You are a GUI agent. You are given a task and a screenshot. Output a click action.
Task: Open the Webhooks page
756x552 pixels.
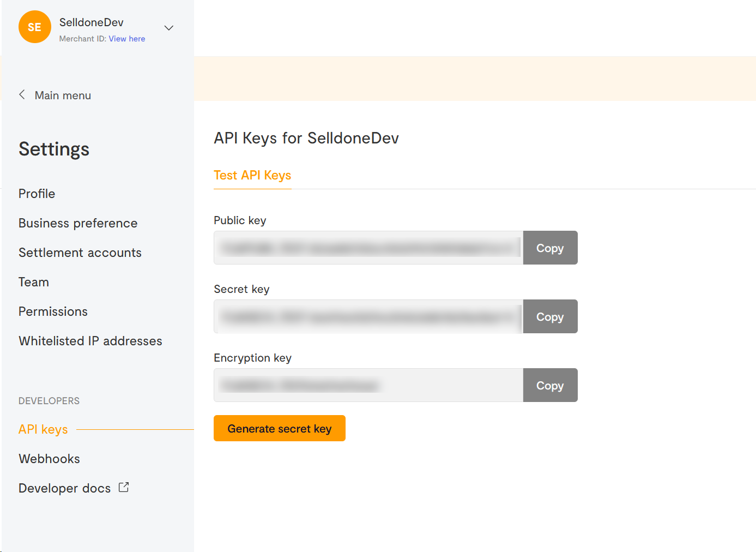pos(49,459)
